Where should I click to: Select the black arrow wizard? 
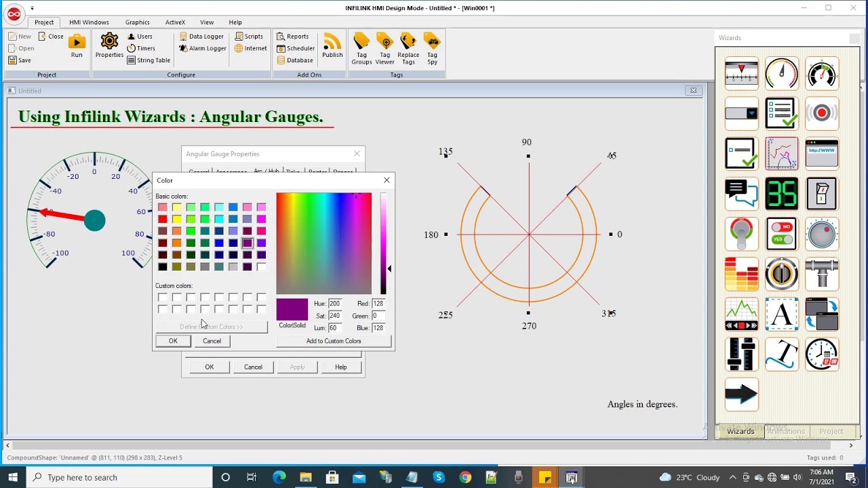tap(741, 394)
